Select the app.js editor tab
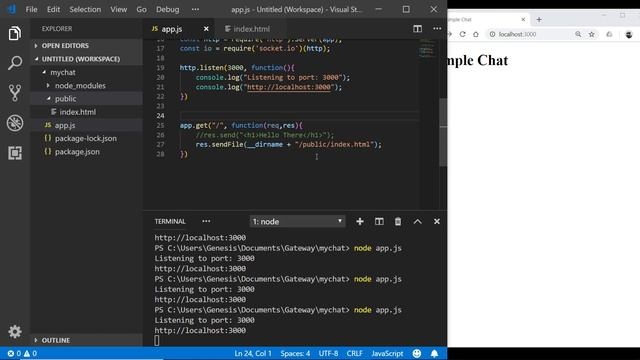The image size is (640, 360). tap(171, 29)
